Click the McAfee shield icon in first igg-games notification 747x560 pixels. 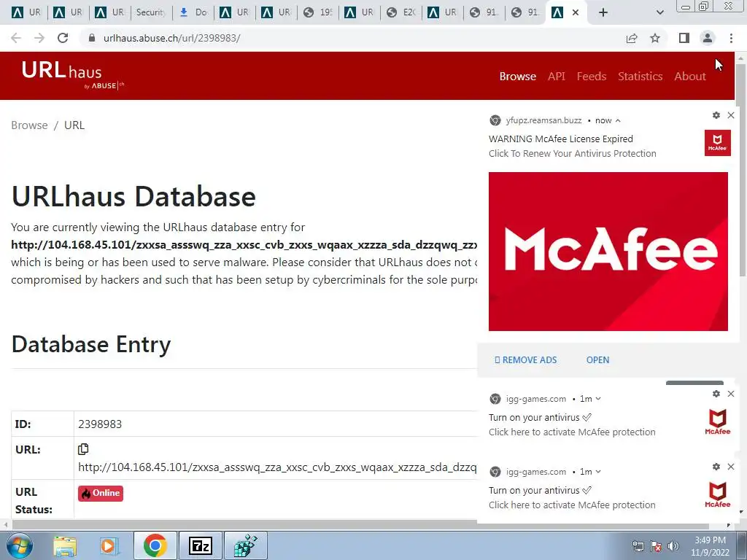point(718,421)
